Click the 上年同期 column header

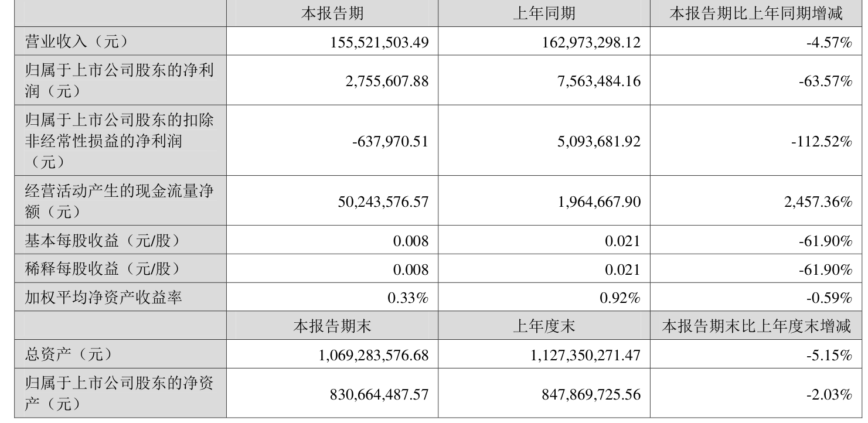click(544, 13)
